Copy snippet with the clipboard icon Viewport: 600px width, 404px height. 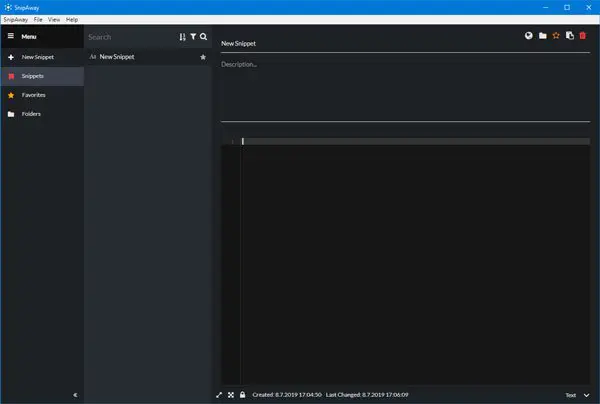570,36
